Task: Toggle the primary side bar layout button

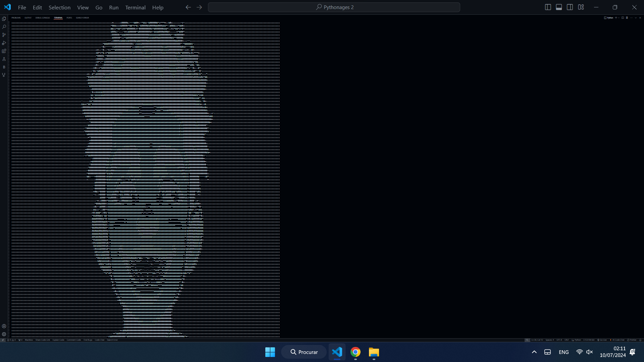Action: [548, 7]
